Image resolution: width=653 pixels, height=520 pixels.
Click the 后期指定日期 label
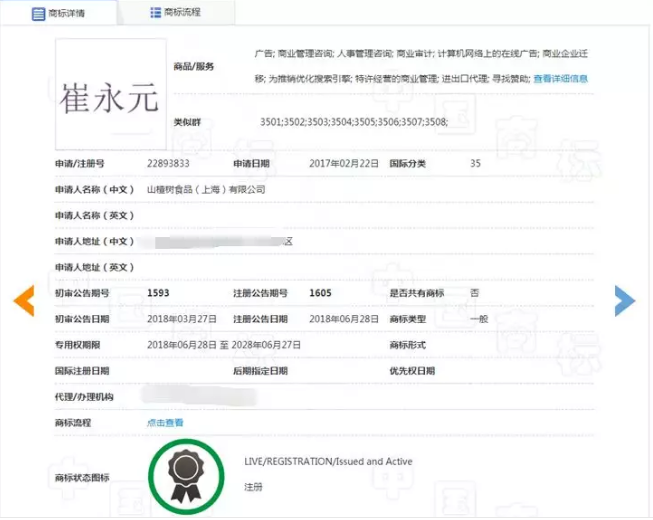pyautogui.click(x=260, y=371)
